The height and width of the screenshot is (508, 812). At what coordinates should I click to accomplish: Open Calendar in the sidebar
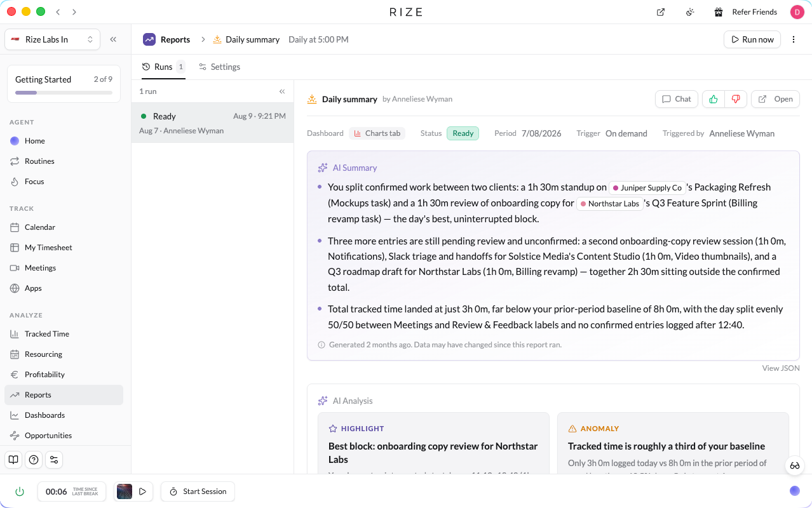(x=64, y=227)
